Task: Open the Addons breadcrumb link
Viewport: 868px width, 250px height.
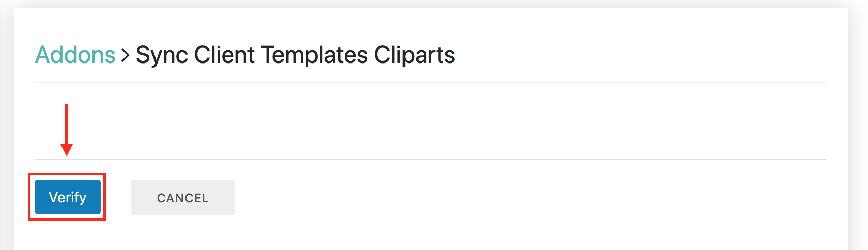Action: point(75,55)
